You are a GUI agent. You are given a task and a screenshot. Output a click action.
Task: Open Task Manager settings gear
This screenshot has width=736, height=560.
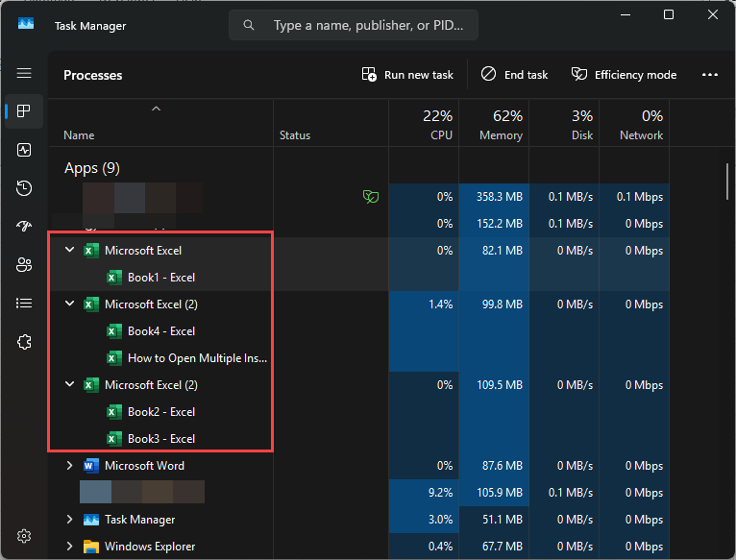(x=24, y=536)
